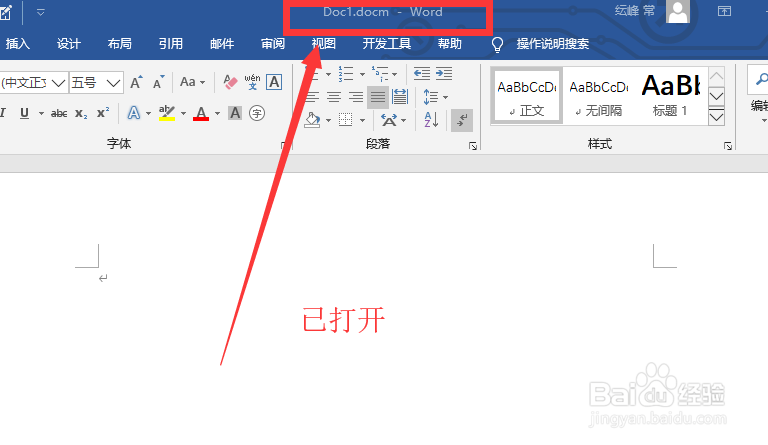Screen dimensions: 768x445
Task: Click the Increase Font Size icon
Action: click(136, 82)
